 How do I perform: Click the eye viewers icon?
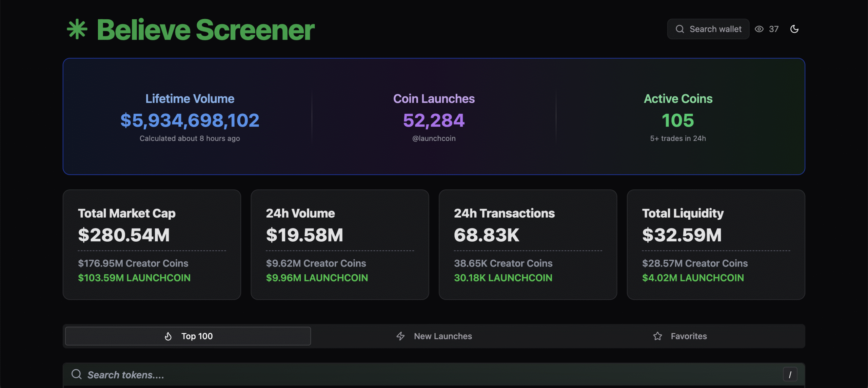(759, 29)
